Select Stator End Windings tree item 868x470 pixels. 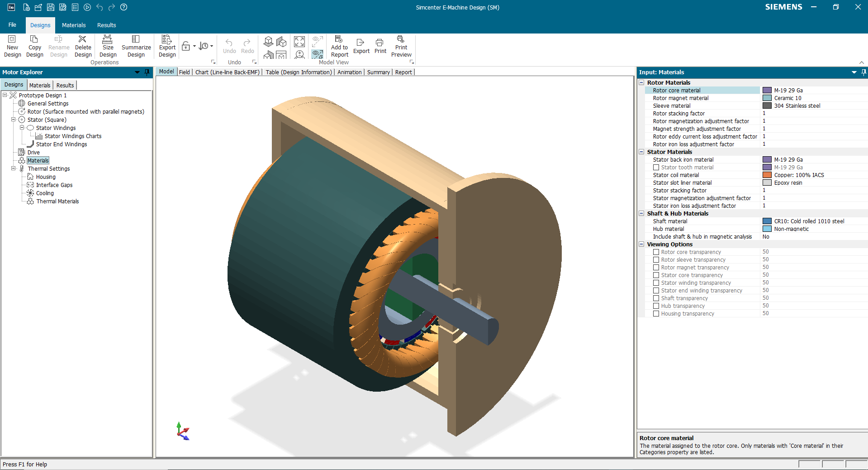tap(62, 144)
